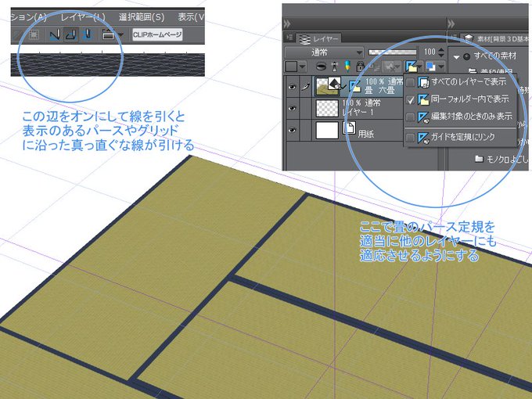Select the 用紙 paper layer thumbnail

(x=327, y=131)
